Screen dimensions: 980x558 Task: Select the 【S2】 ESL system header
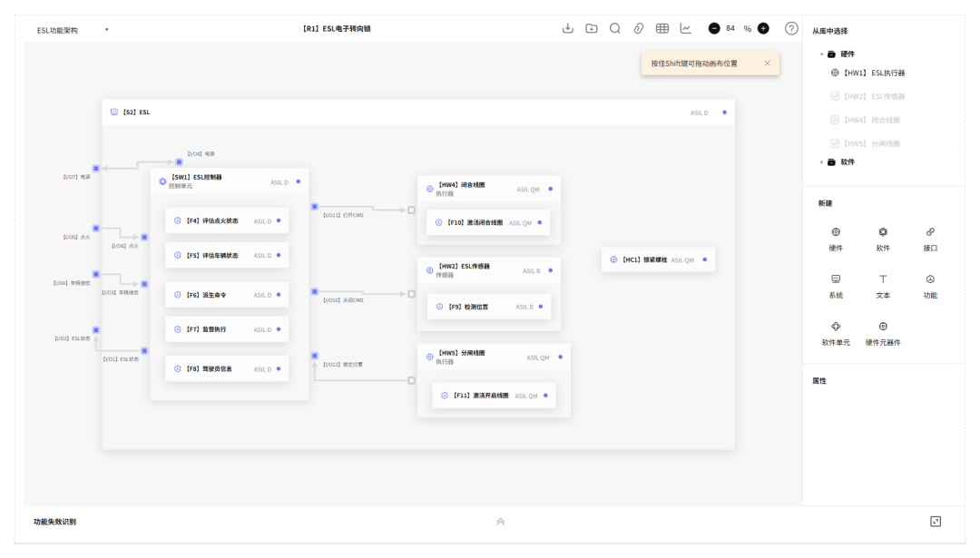click(418, 113)
